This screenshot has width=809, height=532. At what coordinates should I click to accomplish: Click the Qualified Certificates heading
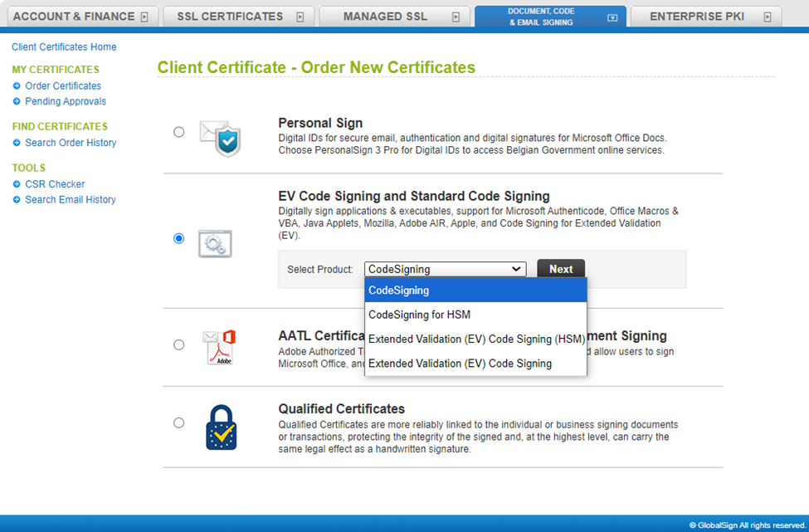pyautogui.click(x=342, y=409)
